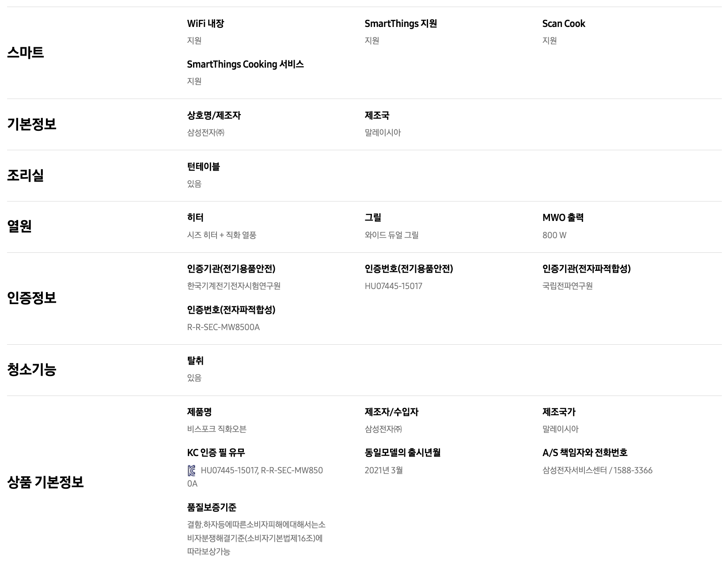This screenshot has width=728, height=563.
Task: Click the 열원 section heading
Action: pyautogui.click(x=19, y=227)
